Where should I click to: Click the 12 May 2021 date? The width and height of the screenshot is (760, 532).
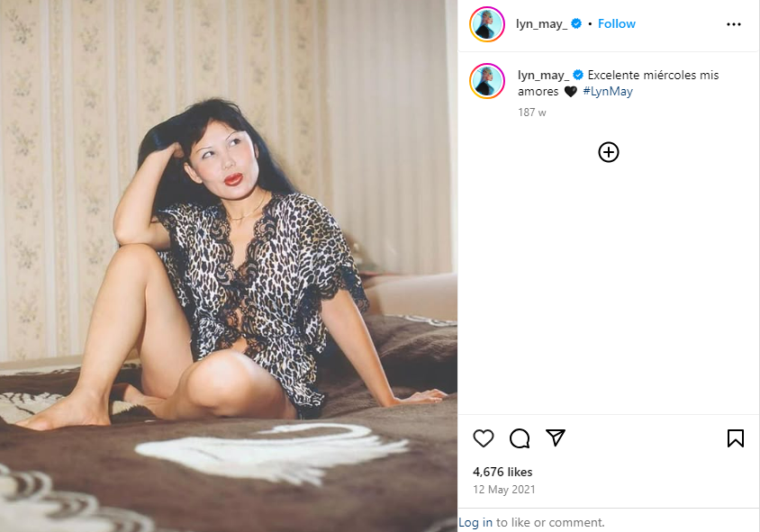point(504,490)
